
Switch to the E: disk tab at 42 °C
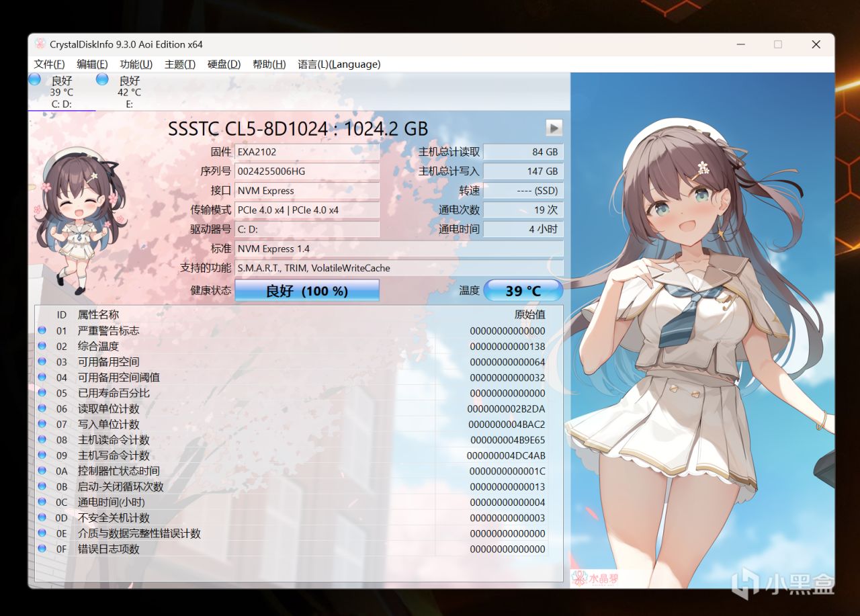[129, 92]
